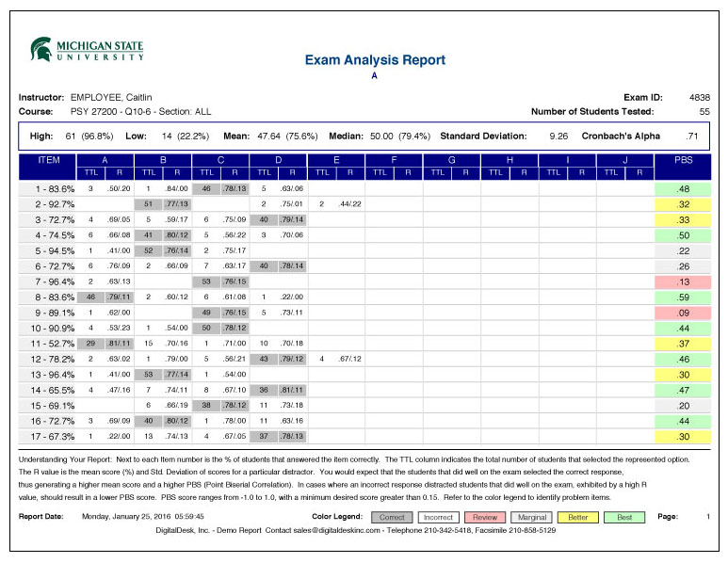Click the pink .13 PBS cell for item 7

686,281
